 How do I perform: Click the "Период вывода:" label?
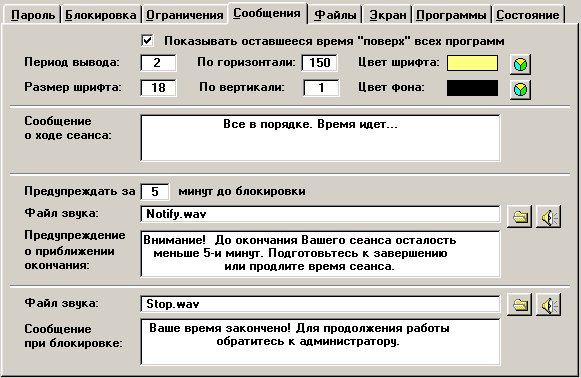click(72, 62)
